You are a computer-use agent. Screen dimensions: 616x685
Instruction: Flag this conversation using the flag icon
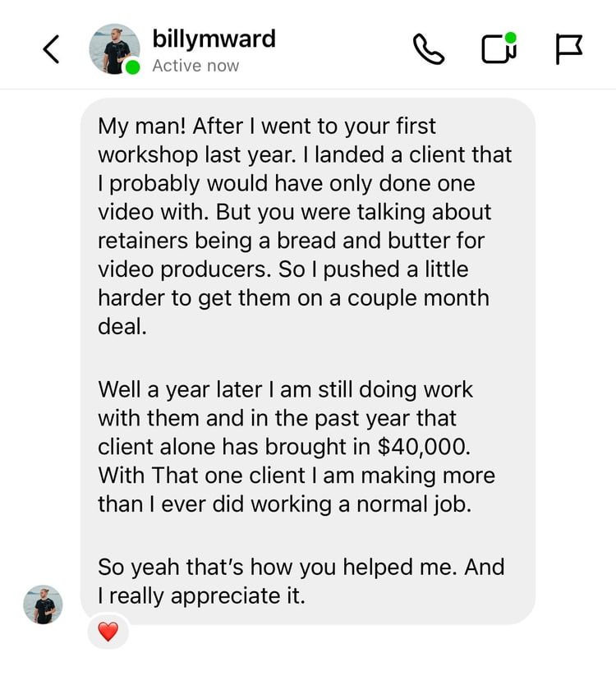tap(568, 49)
